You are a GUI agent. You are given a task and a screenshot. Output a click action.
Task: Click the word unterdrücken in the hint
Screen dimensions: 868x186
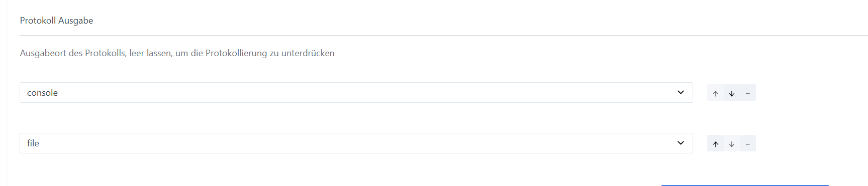(x=308, y=53)
